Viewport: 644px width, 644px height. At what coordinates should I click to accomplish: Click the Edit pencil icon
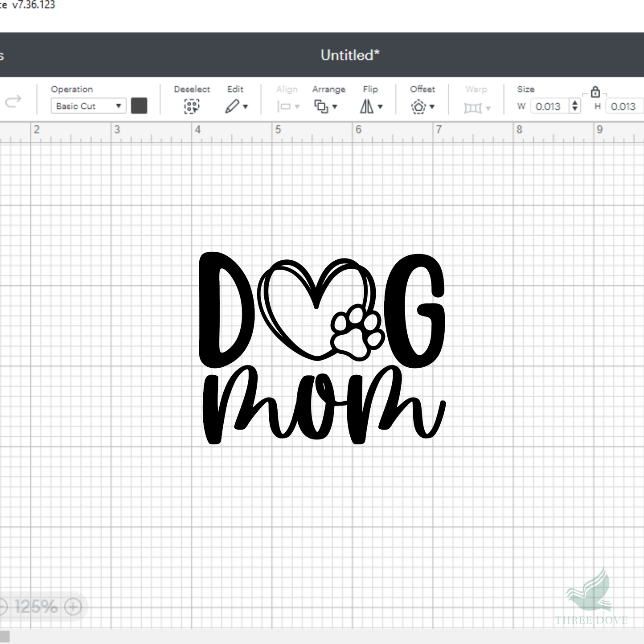pos(232,106)
